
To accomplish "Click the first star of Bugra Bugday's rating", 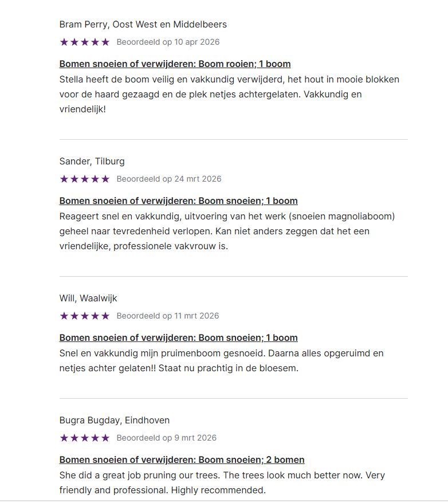I will (64, 438).
